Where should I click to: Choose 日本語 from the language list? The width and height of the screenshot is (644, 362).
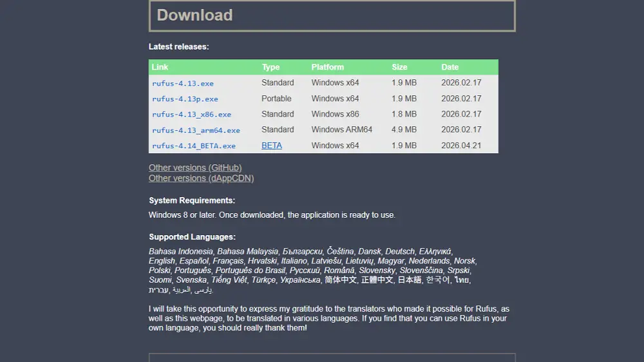coord(409,280)
